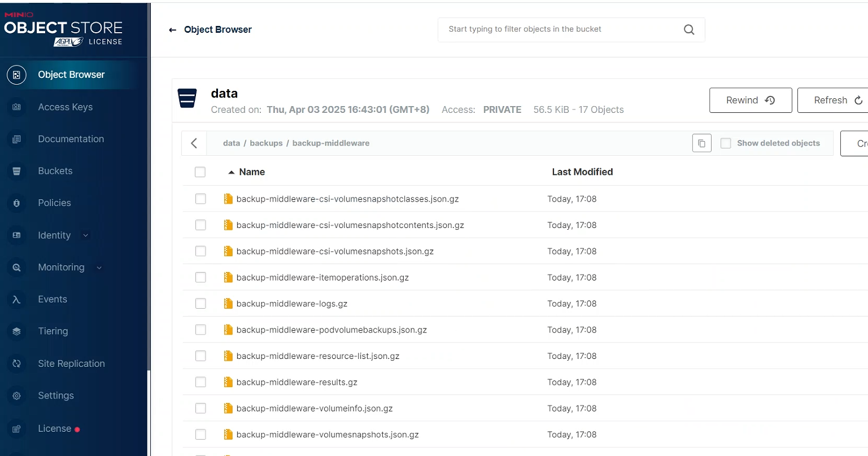Image resolution: width=868 pixels, height=456 pixels.
Task: Click file icon for backup-middleware-results.gz
Action: [228, 382]
